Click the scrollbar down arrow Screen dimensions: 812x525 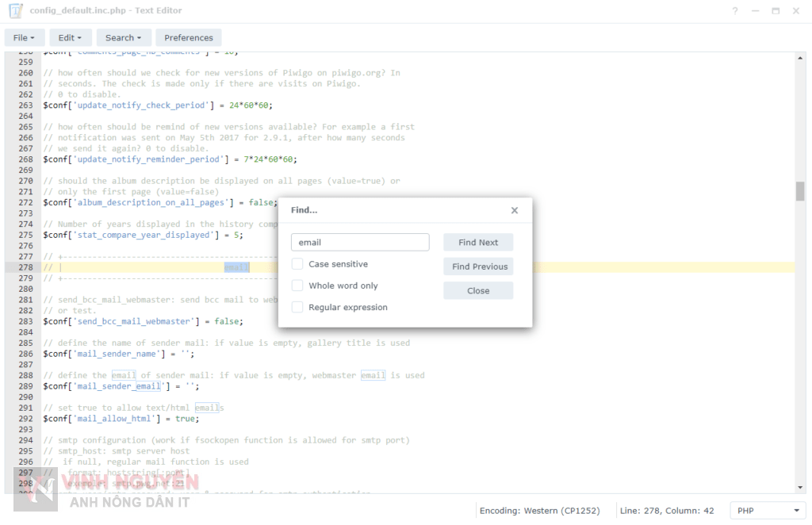[x=801, y=487]
